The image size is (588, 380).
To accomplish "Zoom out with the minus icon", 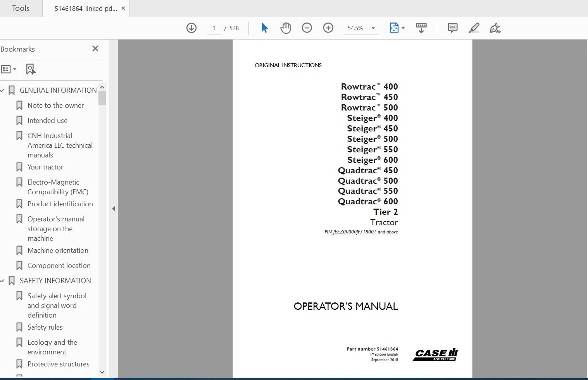I will 307,28.
